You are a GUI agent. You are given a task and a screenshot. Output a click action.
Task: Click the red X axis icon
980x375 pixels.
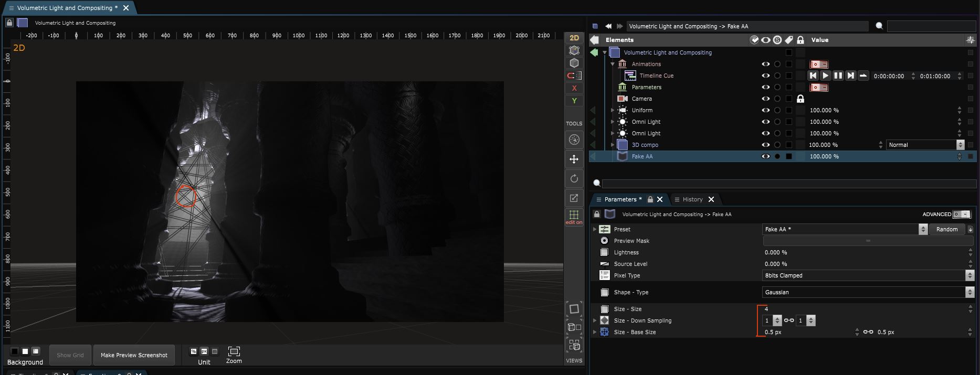point(574,88)
